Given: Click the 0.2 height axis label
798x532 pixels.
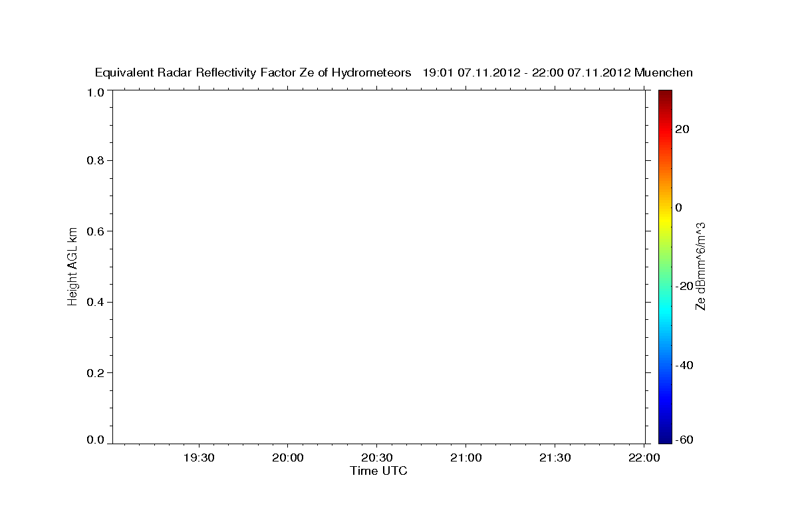Looking at the screenshot, I should pos(96,373).
